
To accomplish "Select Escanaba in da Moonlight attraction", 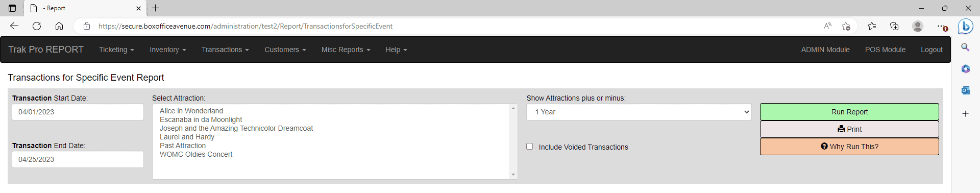I will pos(201,119).
